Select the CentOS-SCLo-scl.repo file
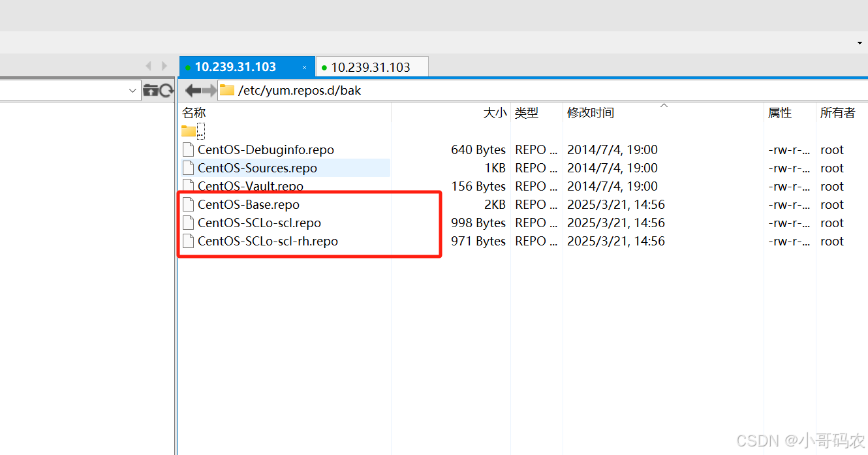The width and height of the screenshot is (868, 455). [x=260, y=223]
